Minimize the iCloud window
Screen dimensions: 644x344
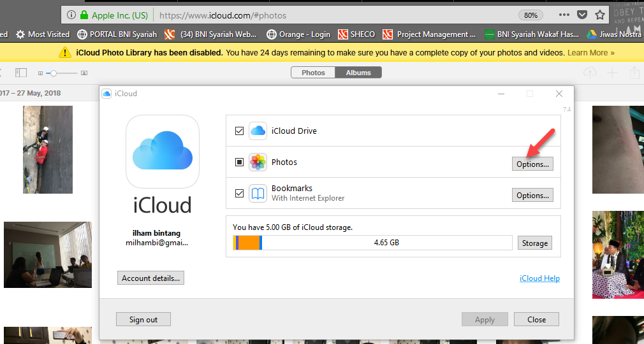click(x=501, y=94)
